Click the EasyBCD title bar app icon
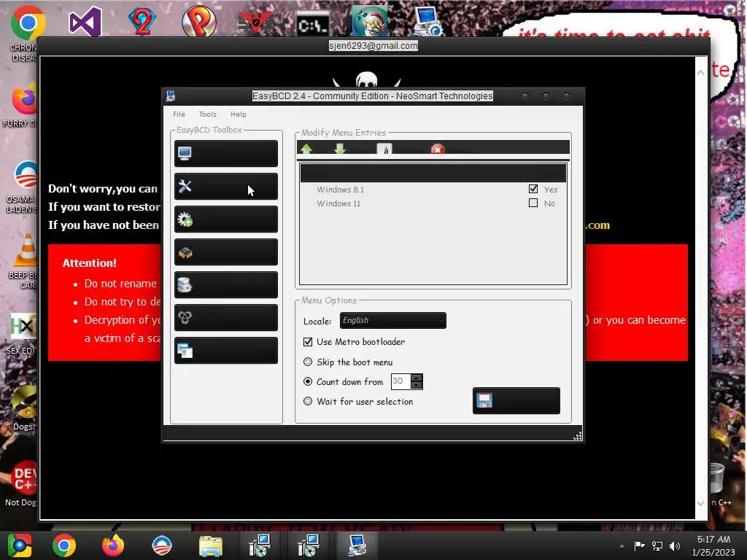This screenshot has height=560, width=747. click(x=171, y=96)
